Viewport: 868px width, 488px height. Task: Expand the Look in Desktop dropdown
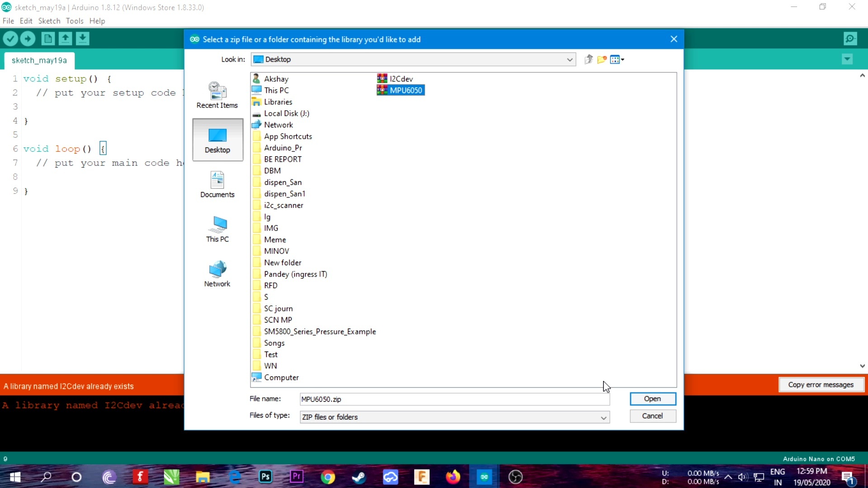pyautogui.click(x=569, y=60)
